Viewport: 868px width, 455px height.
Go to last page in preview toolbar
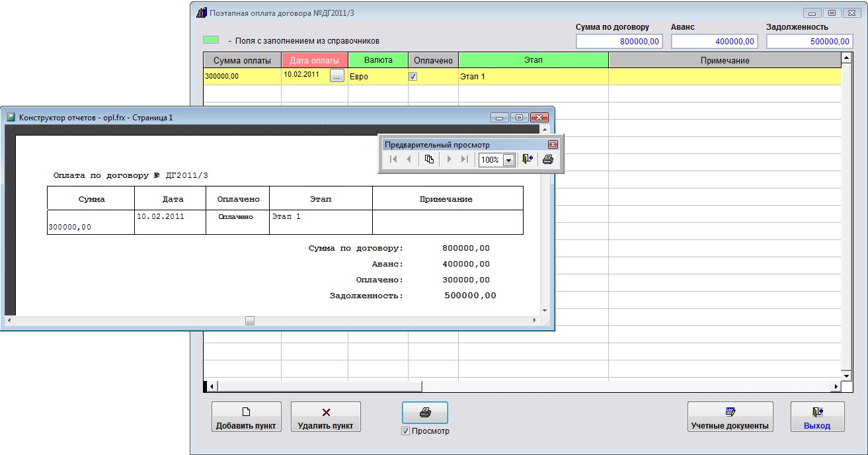[x=465, y=159]
